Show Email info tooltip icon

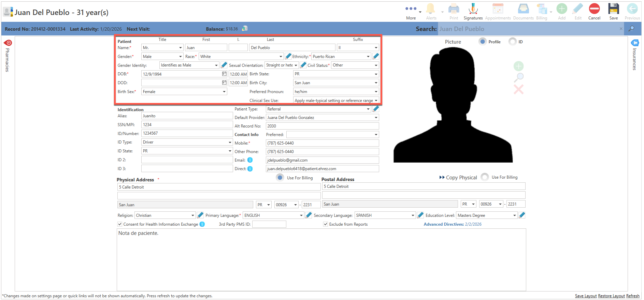click(250, 160)
